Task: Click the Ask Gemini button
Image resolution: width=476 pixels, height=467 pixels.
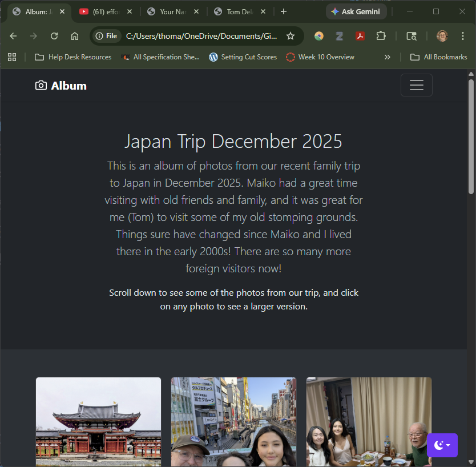Action: click(356, 11)
